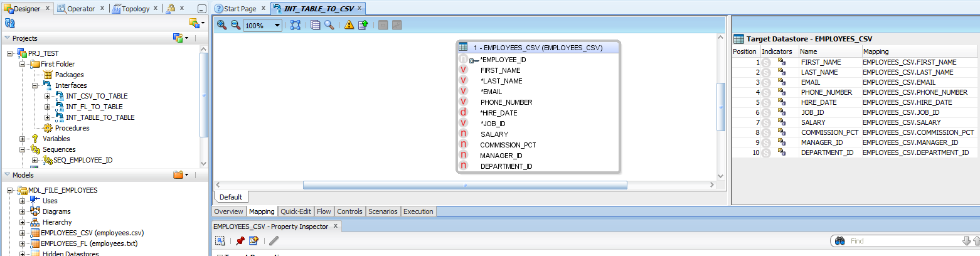Expand the Diagrams node under MDL_FILE_EMPLOYEES
Image resolution: width=980 pixels, height=256 pixels.
tap(23, 211)
